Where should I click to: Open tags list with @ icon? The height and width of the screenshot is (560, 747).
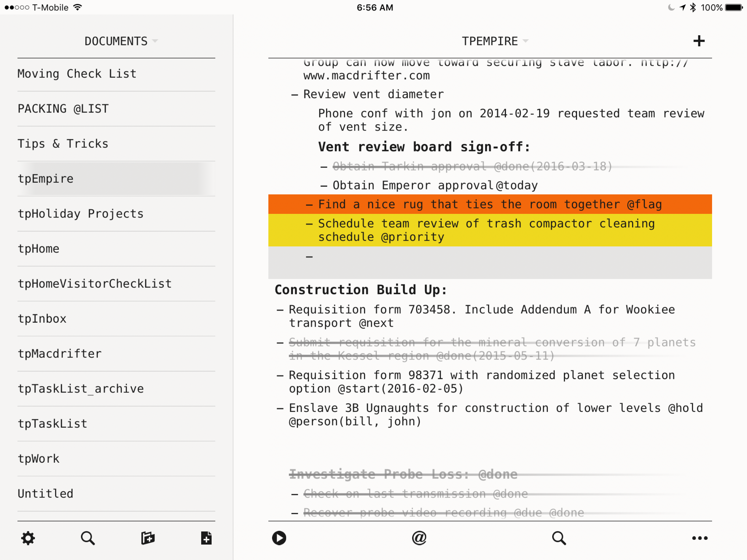[419, 538]
